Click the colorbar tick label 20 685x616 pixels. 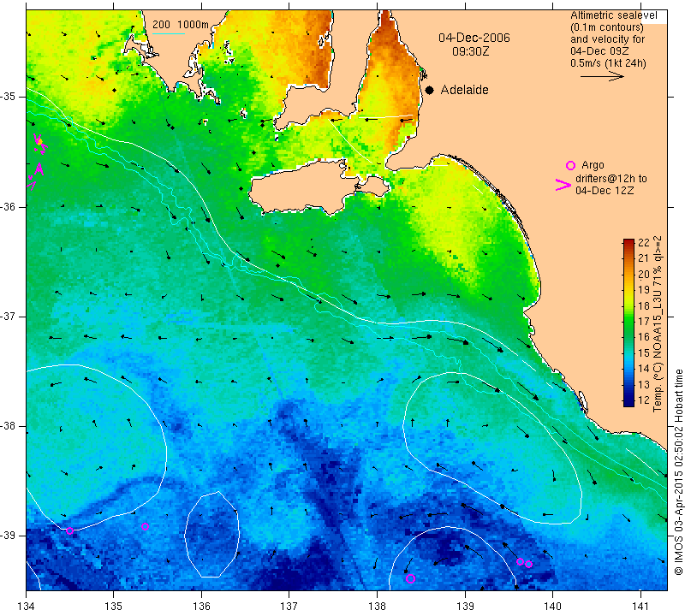[644, 274]
